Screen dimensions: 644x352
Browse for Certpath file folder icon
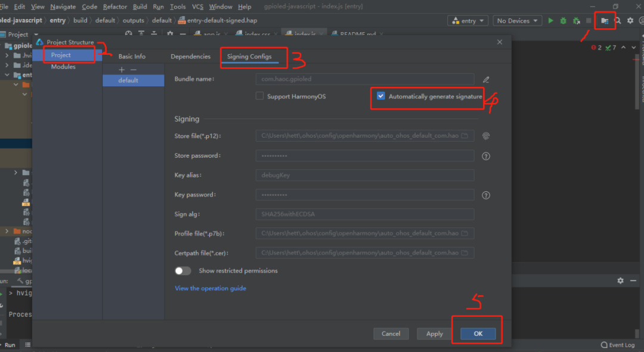point(465,253)
